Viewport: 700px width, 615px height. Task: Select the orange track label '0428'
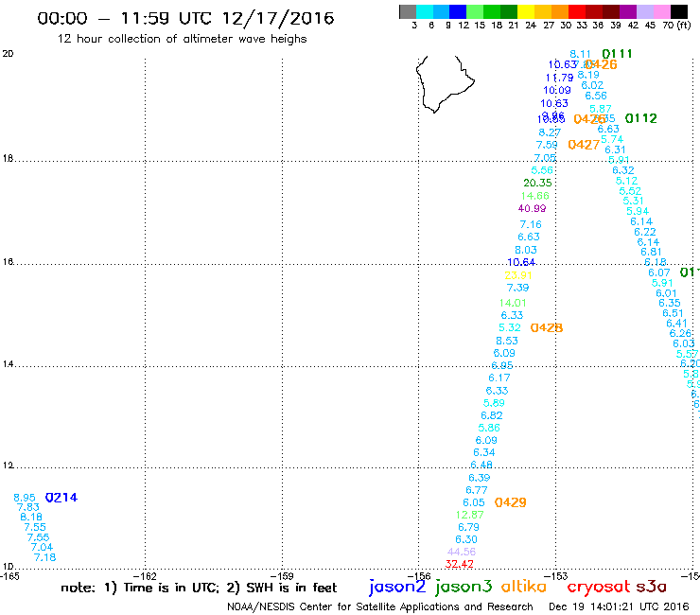(547, 327)
